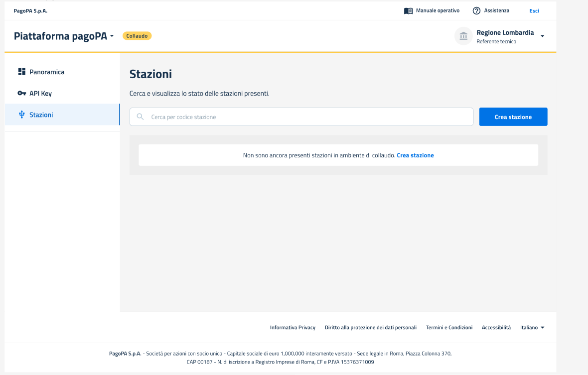Open the Regione Lombardia account dropdown arrow
This screenshot has height=375, width=588.
(542, 36)
